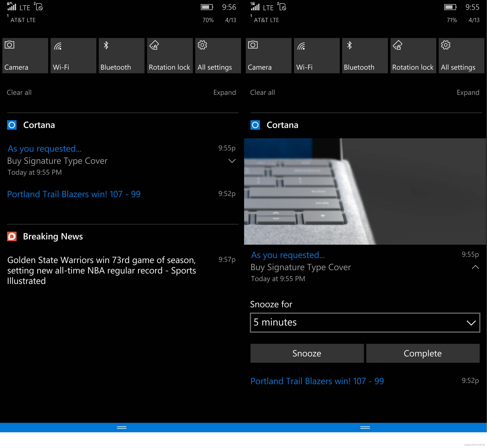This screenshot has width=487, height=448.
Task: Tap the 9:56 clock on left phone
Action: [x=229, y=7]
